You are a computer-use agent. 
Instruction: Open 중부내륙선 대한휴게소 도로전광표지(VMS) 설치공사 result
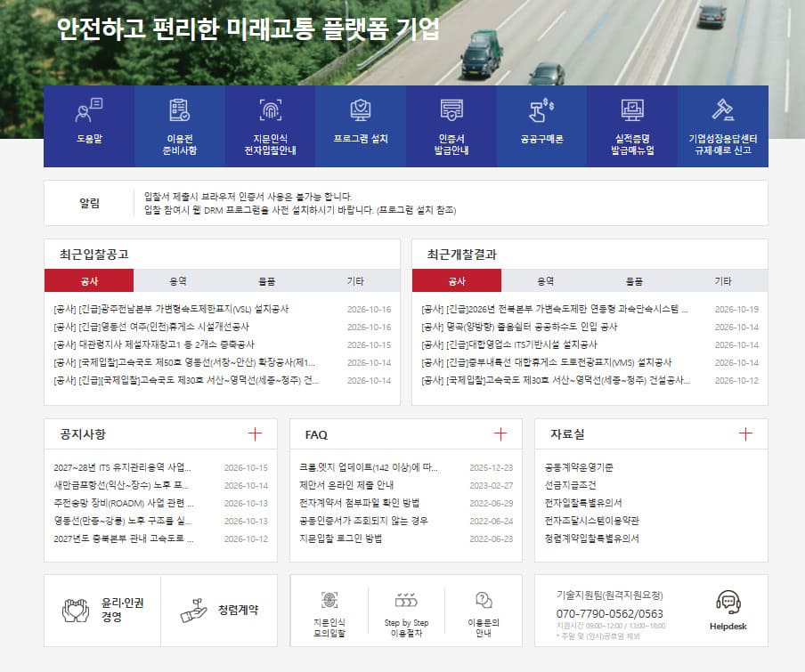(546, 362)
